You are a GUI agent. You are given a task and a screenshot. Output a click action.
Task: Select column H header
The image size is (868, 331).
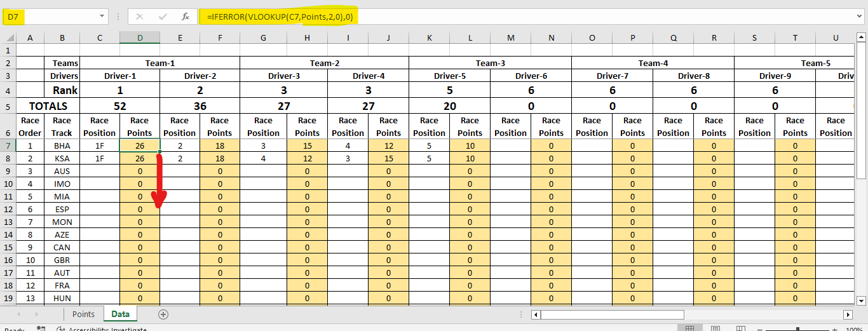coord(307,37)
